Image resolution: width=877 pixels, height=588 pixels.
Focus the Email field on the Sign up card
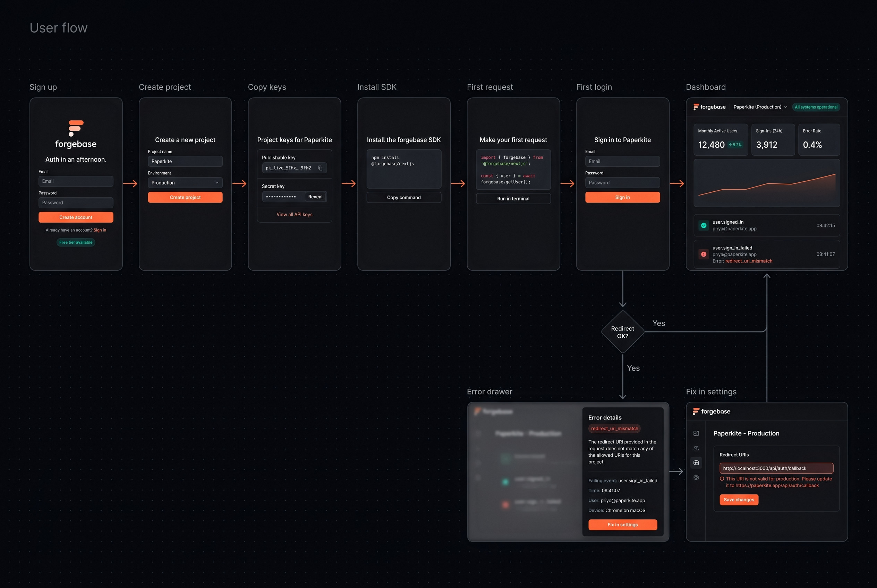click(x=76, y=181)
